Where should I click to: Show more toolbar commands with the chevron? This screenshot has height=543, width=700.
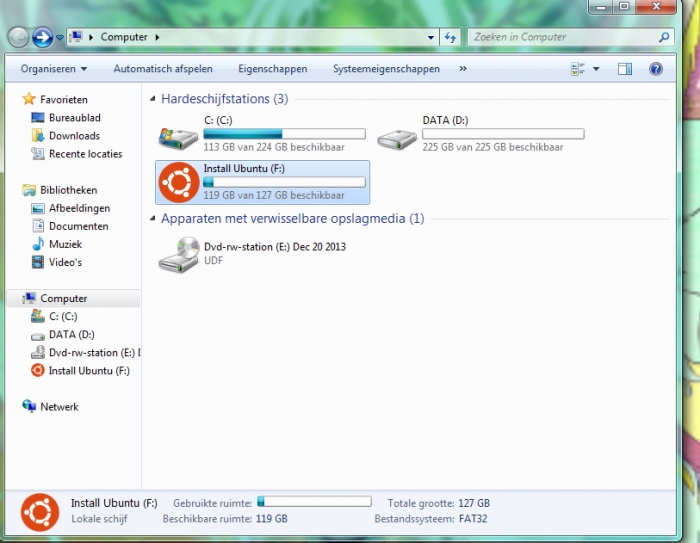463,68
